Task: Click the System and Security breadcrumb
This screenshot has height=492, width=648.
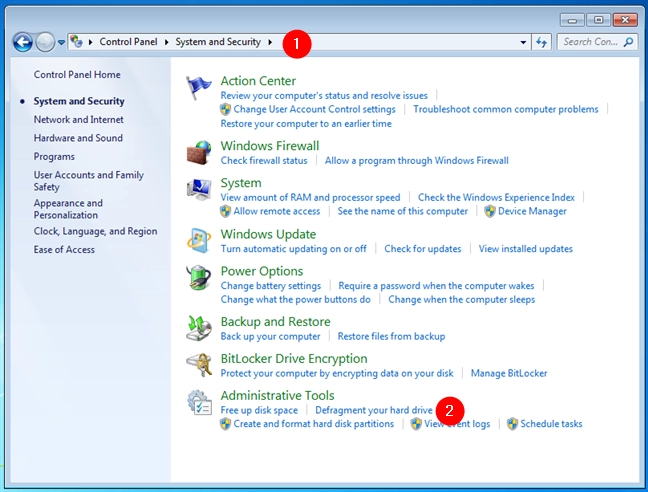Action: pos(218,42)
